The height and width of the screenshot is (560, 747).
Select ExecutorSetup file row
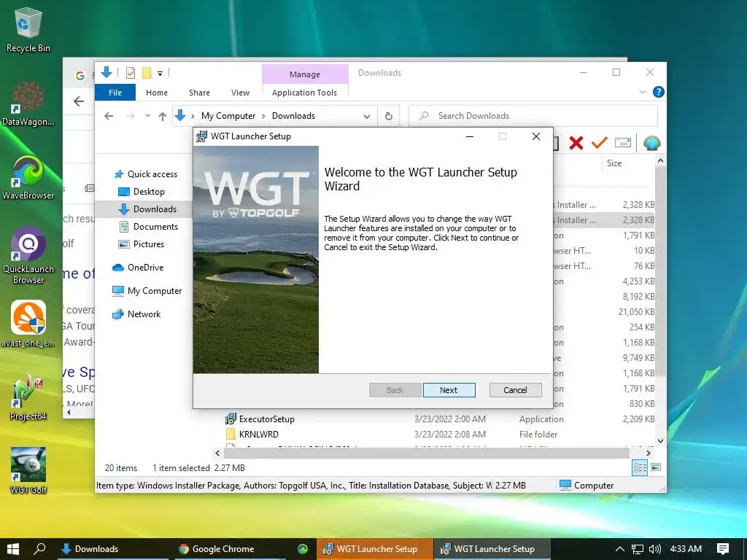438,419
